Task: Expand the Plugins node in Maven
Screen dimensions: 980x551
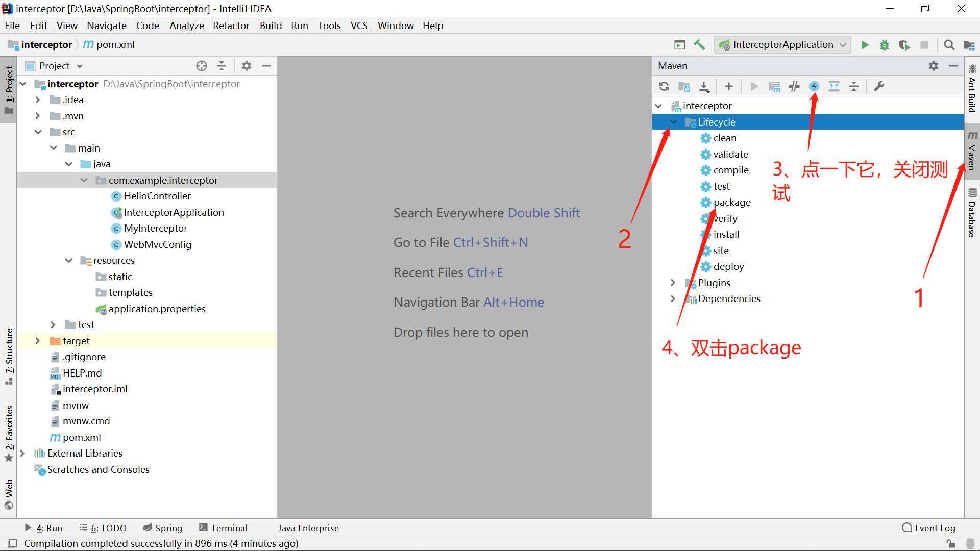Action: 673,283
